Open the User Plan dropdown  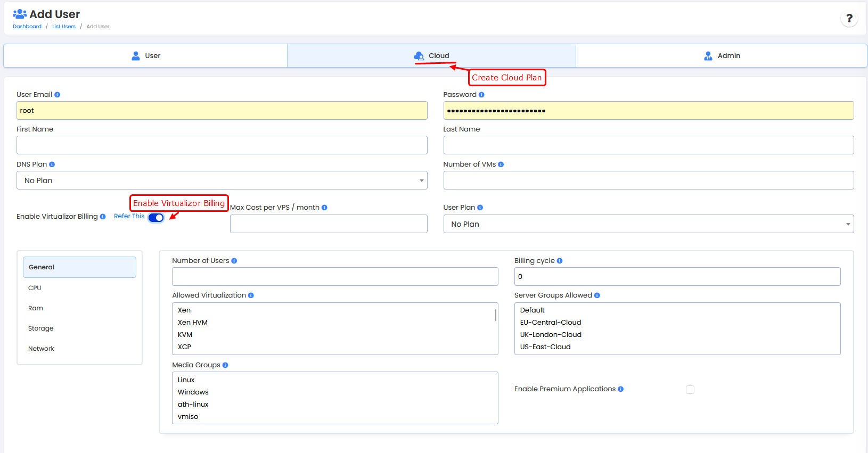[648, 224]
